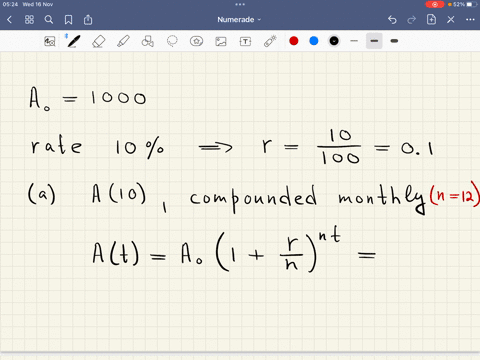This screenshot has width=480, height=360.
Task: Select the Eraser tool
Action: [x=98, y=41]
